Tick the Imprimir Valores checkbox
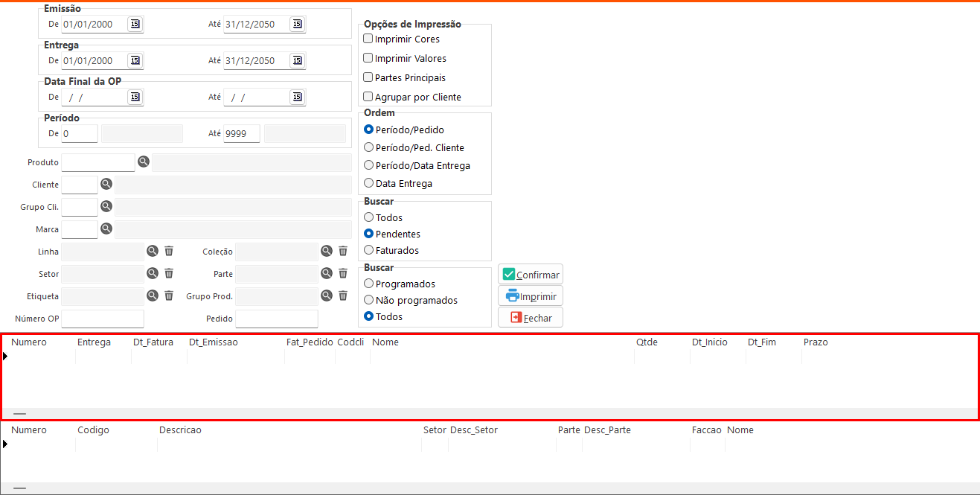Image resolution: width=980 pixels, height=495 pixels. click(x=368, y=58)
